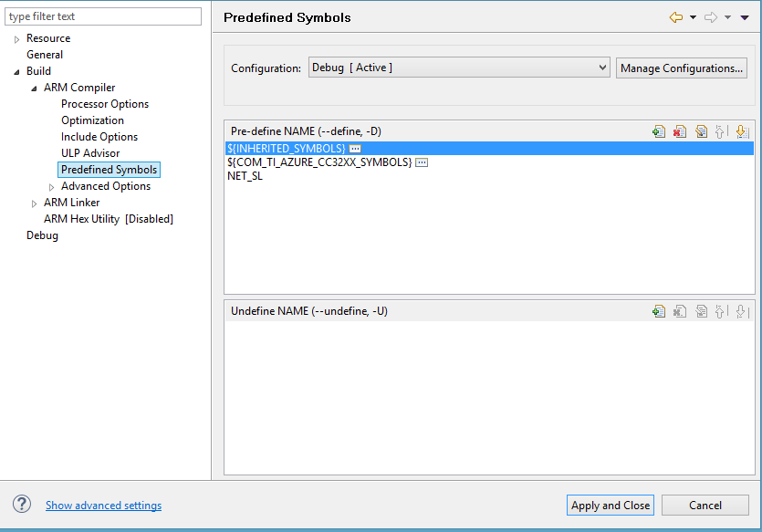Click Add icon in Pre-define NAME toolbar

pos(658,131)
